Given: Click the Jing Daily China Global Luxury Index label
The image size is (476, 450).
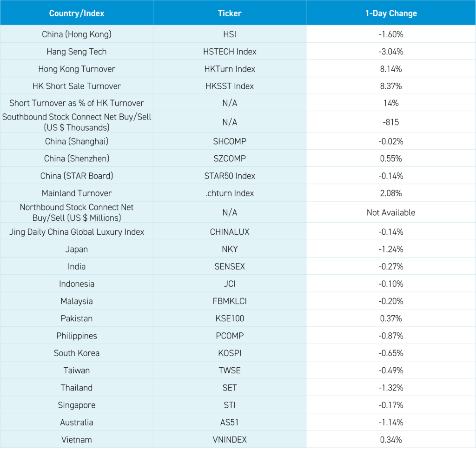Looking at the screenshot, I should pos(77,232).
